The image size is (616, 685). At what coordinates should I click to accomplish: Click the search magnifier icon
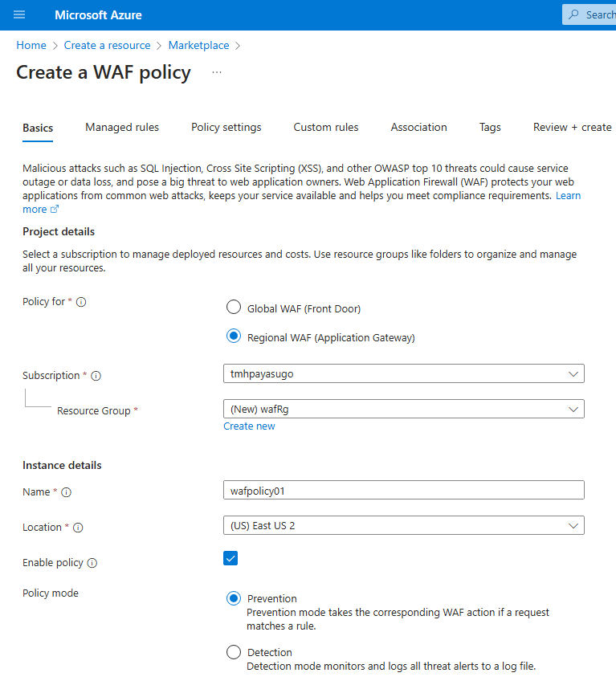click(x=573, y=14)
